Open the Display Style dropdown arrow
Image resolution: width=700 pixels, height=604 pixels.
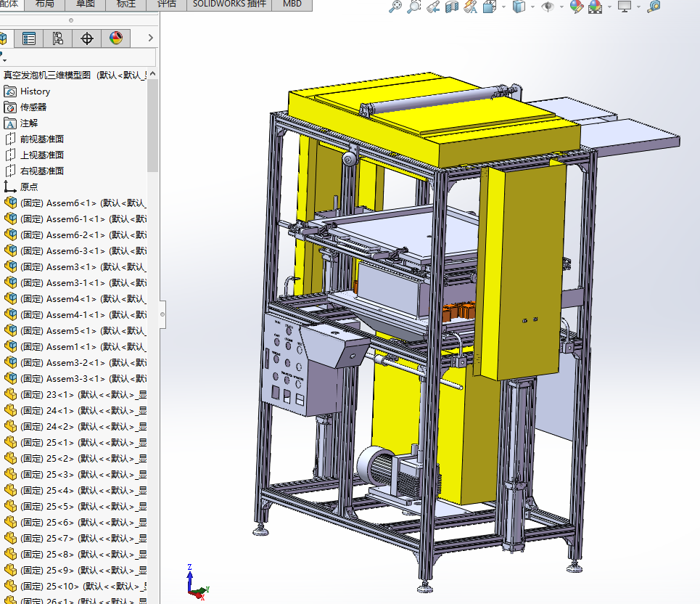coord(533,7)
